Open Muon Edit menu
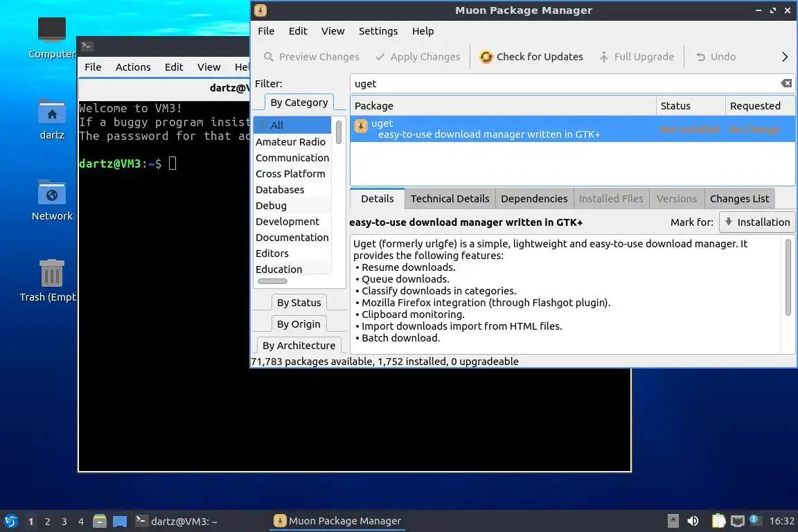The width and height of the screenshot is (798, 532). 298,31
